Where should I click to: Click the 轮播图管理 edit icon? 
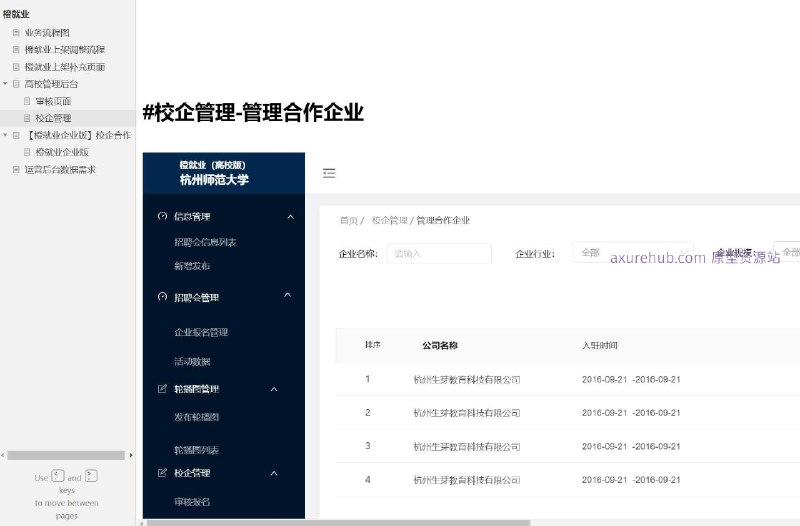(162, 389)
